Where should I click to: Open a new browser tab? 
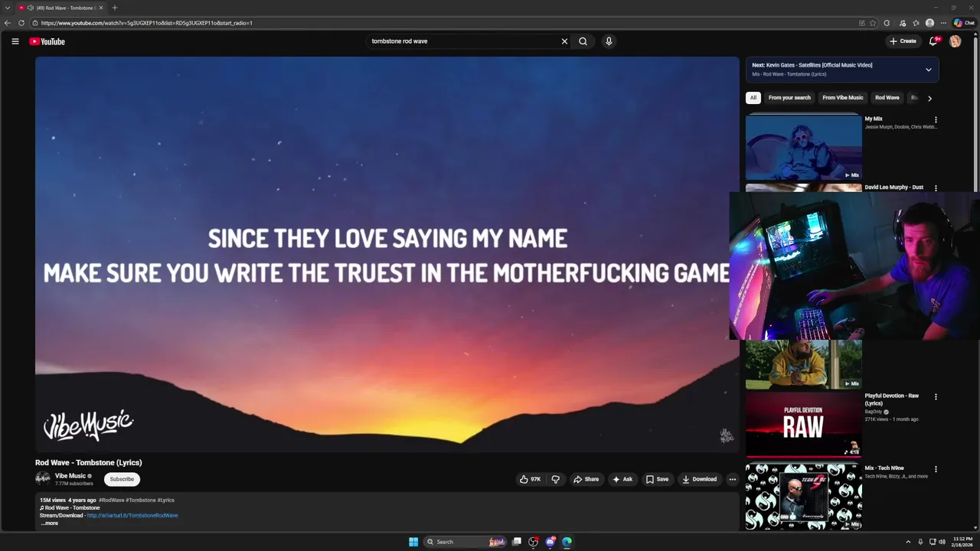115,8
